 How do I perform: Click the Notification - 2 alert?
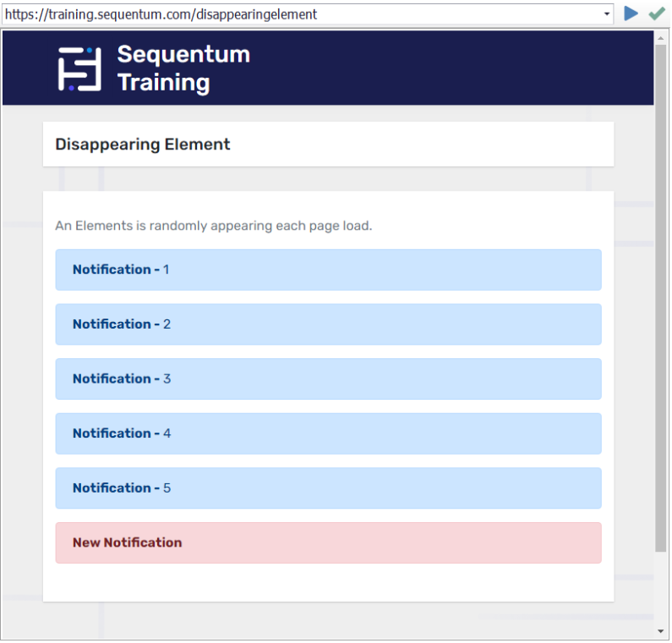click(x=328, y=324)
